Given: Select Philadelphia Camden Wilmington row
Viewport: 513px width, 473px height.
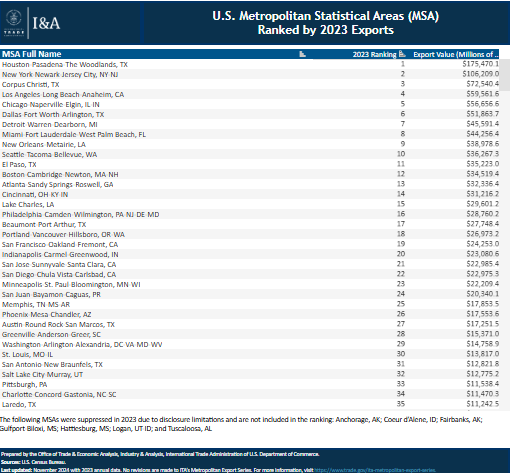Looking at the screenshot, I should (x=250, y=214).
